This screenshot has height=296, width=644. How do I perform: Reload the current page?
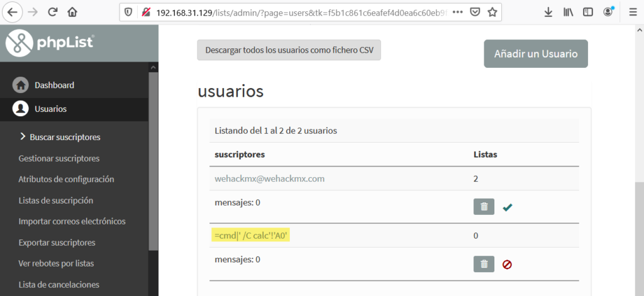52,13
